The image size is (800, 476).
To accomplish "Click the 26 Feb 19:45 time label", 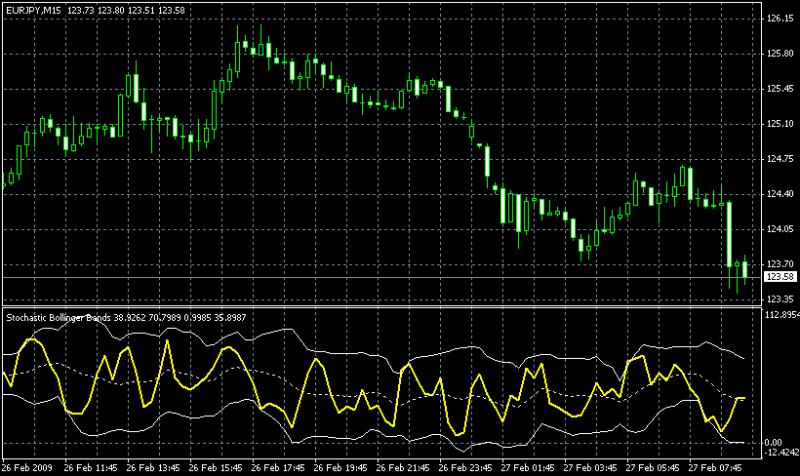I will 340,468.
